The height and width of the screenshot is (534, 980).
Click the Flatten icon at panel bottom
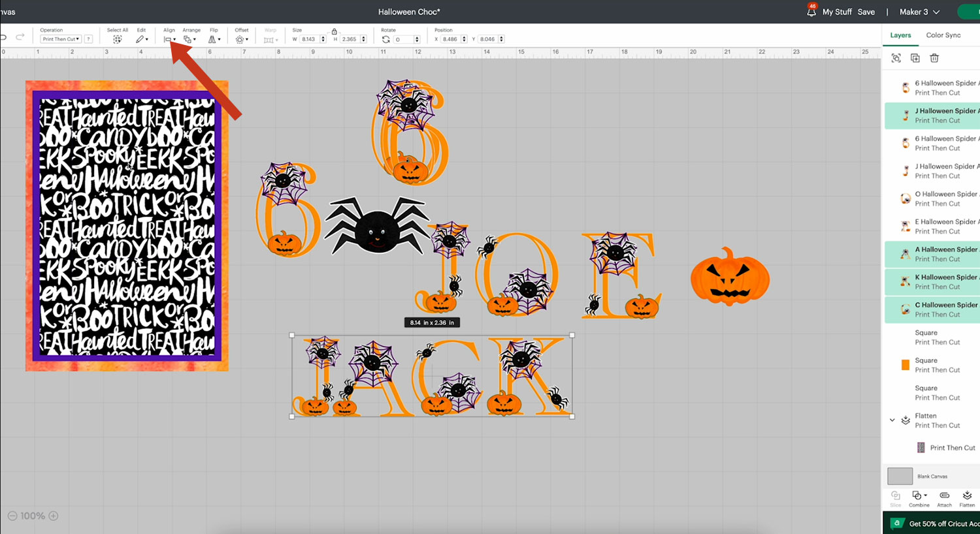[x=967, y=496]
